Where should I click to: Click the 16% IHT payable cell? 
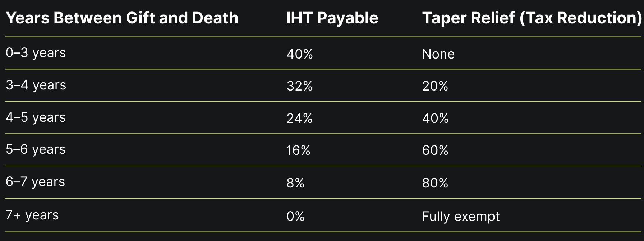click(298, 150)
